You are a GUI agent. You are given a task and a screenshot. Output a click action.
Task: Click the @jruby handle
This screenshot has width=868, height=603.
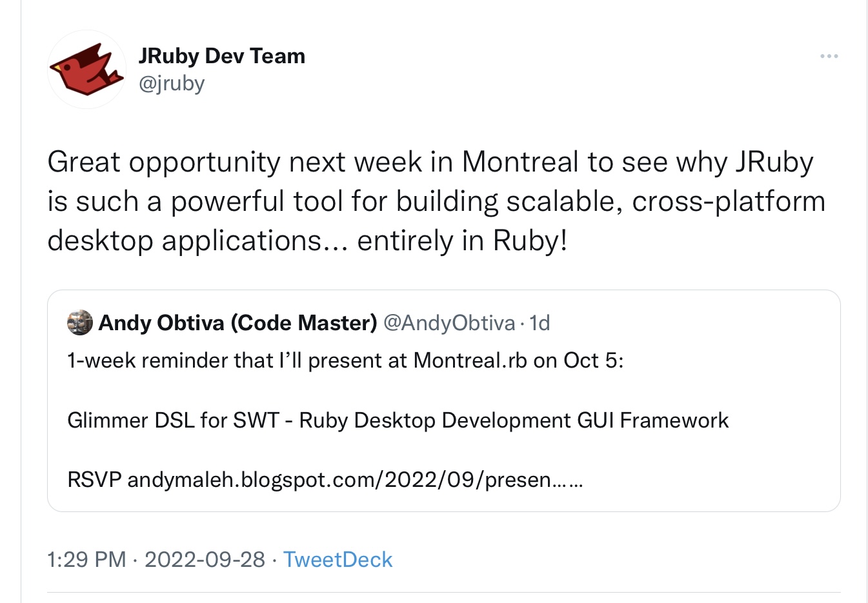click(172, 84)
